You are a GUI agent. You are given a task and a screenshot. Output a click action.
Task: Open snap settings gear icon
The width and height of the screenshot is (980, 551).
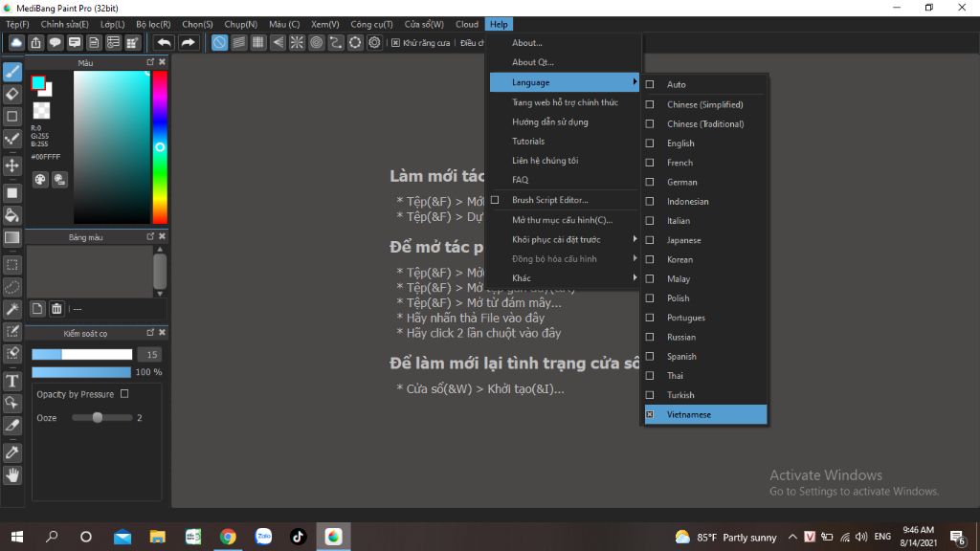coord(374,42)
